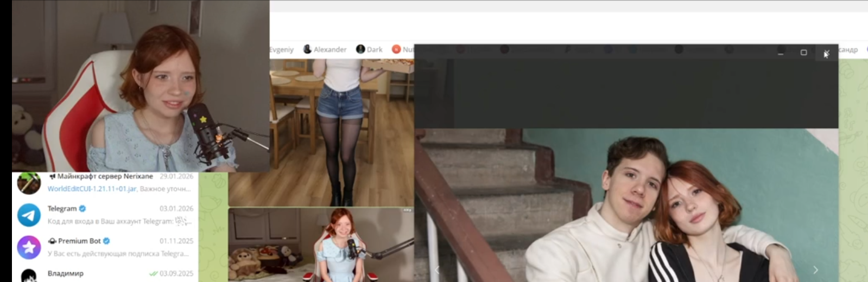Click the Telegram login code message preview
The image size is (868, 282).
(119, 221)
